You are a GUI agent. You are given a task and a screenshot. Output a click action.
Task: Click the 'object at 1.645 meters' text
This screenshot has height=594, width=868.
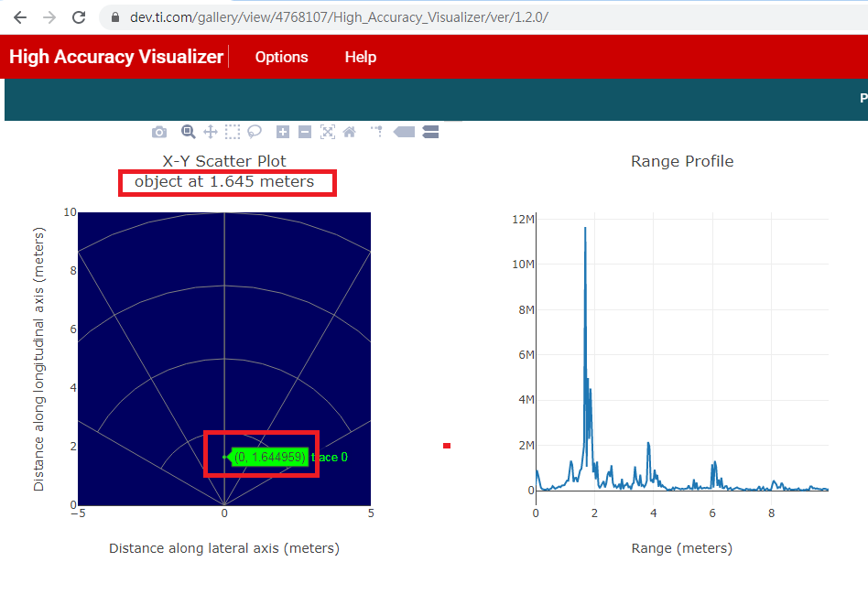click(224, 181)
